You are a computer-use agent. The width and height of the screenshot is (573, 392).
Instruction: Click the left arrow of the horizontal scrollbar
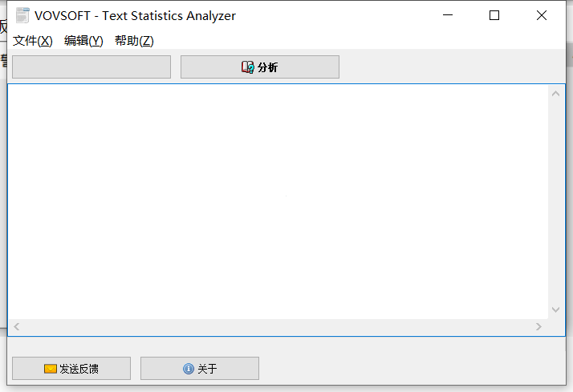(x=17, y=326)
